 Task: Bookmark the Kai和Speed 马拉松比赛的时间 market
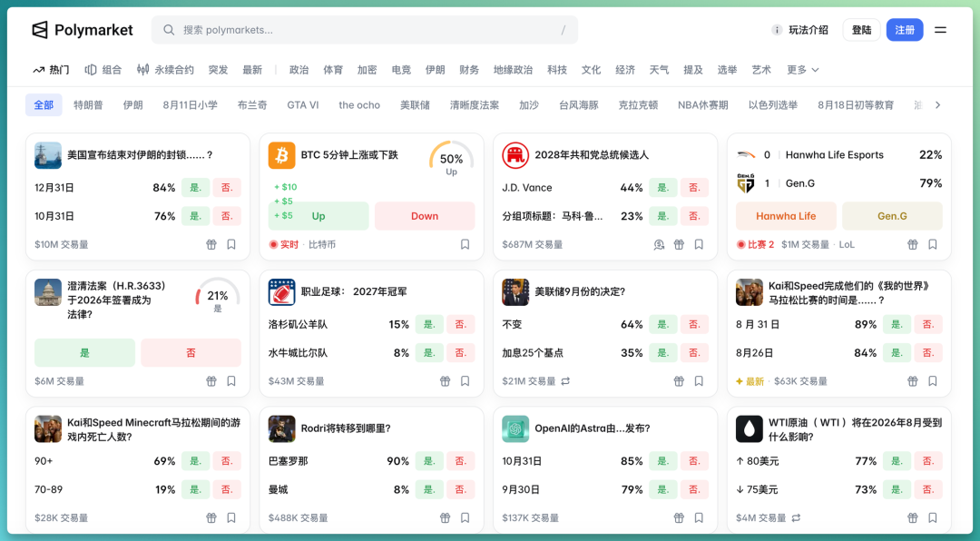(933, 381)
